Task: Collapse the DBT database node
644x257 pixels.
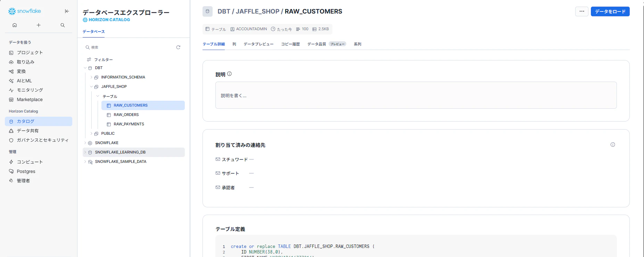Action: [x=85, y=68]
